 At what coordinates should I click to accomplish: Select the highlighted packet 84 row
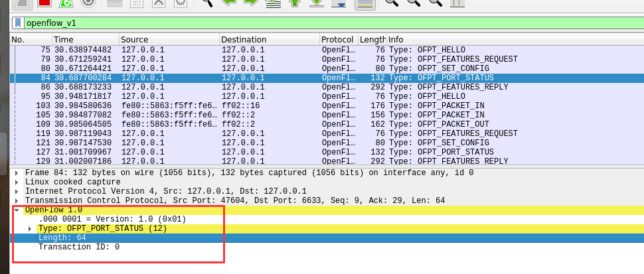click(327, 78)
